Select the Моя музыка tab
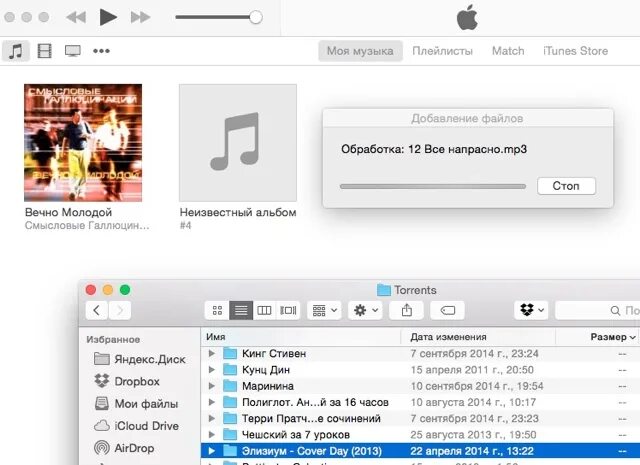The image size is (640, 465). [x=360, y=51]
